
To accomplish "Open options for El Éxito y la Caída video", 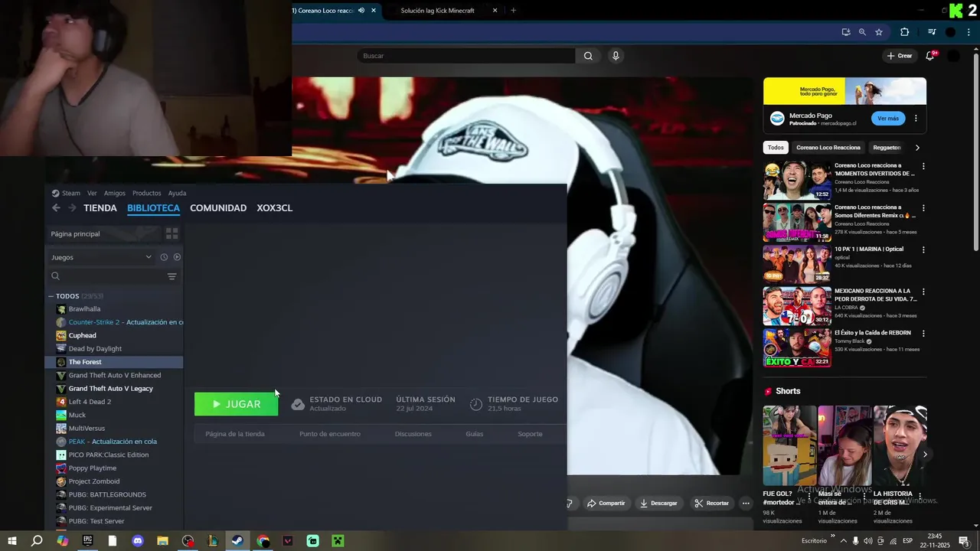I will [x=923, y=334].
